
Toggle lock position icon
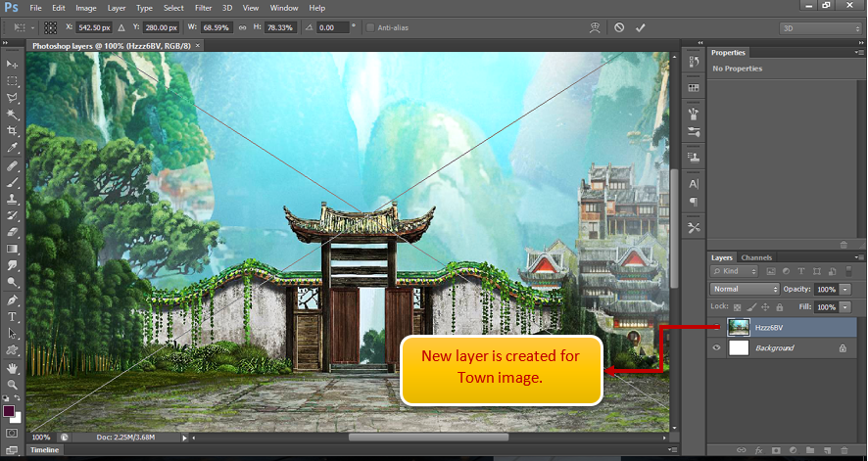tap(765, 307)
